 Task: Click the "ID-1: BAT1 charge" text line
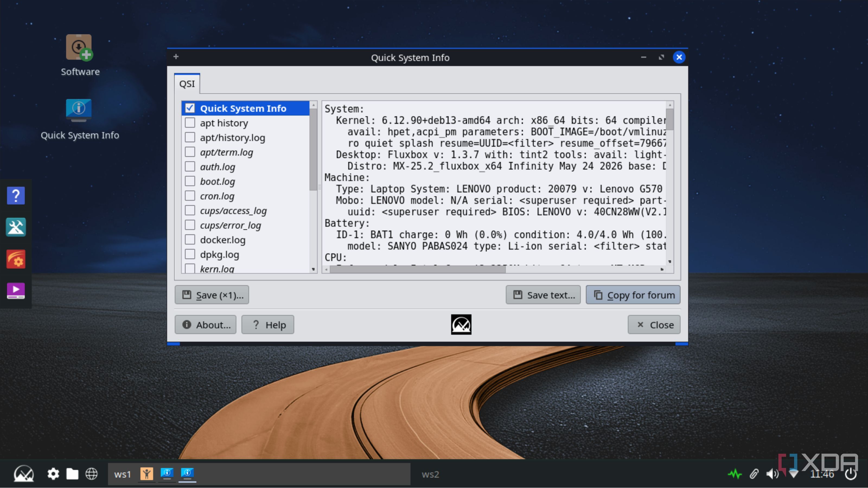tap(501, 235)
